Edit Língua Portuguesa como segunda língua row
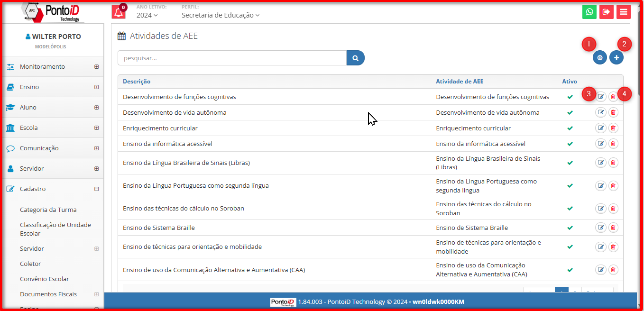This screenshot has height=311, width=644. pyautogui.click(x=601, y=185)
